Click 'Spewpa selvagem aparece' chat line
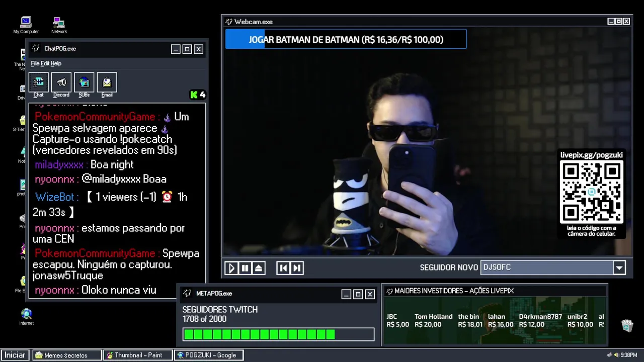This screenshot has width=644, height=362. point(95,128)
